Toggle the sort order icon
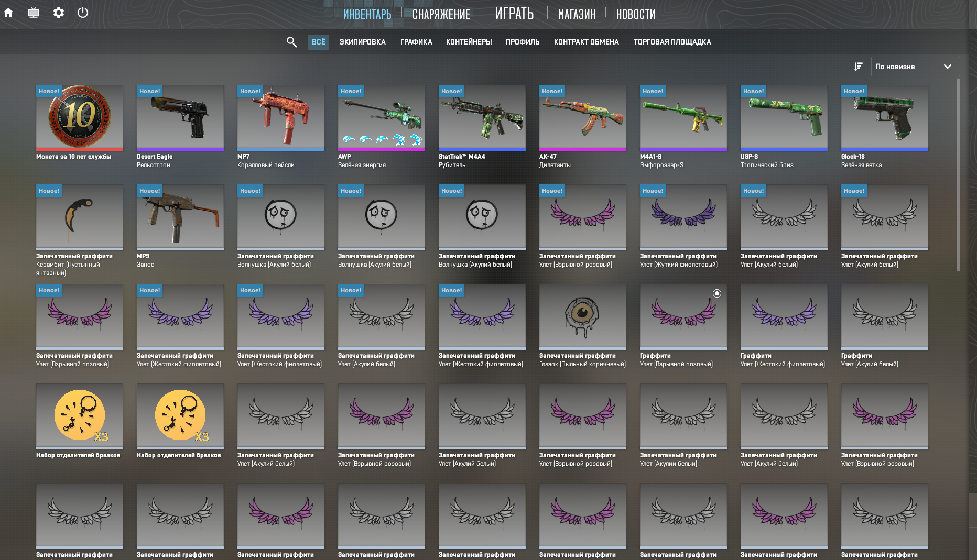977x560 pixels. [x=858, y=67]
